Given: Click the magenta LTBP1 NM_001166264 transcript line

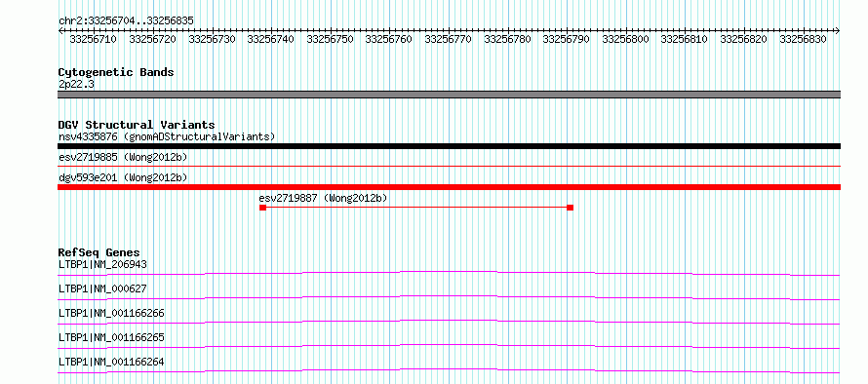Looking at the screenshot, I should [449, 370].
